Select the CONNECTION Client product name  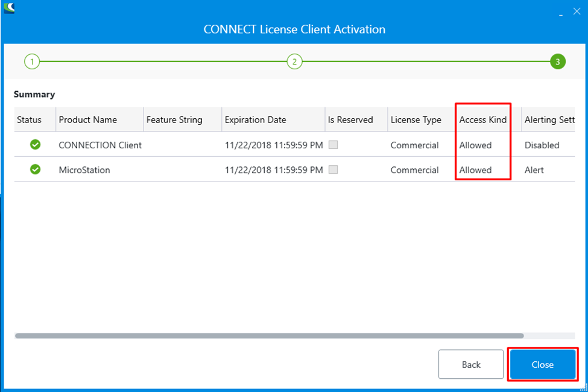(x=100, y=145)
